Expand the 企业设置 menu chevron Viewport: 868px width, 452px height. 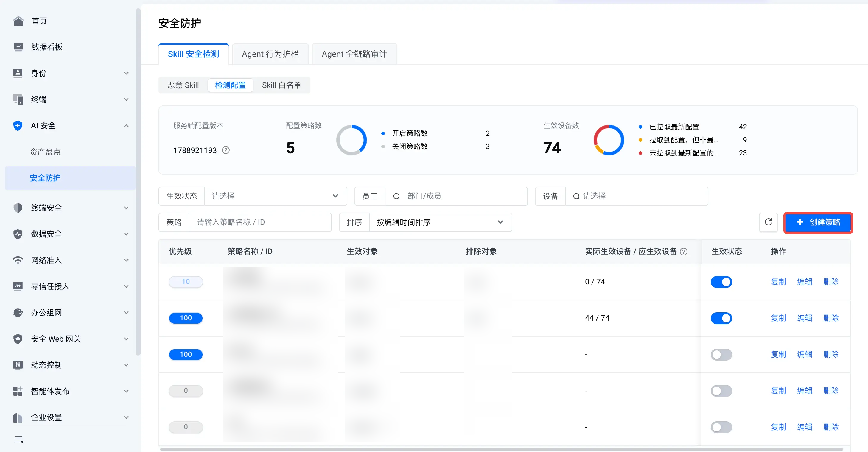pos(126,417)
